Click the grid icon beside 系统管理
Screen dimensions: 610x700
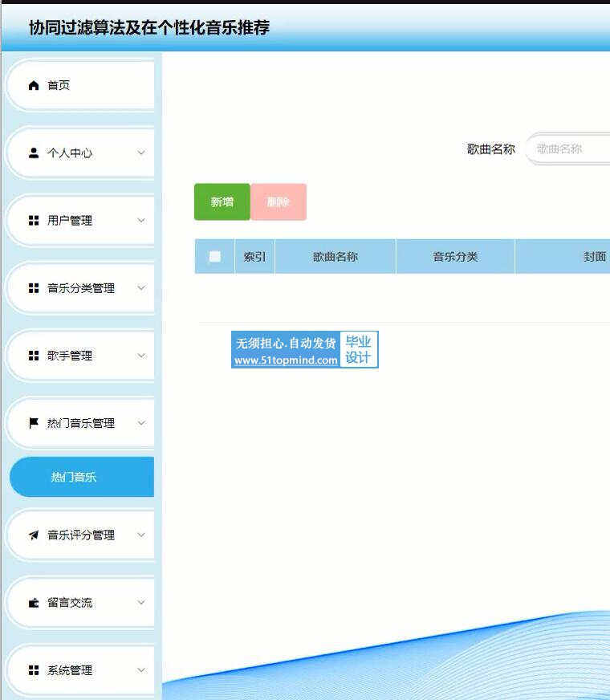[x=34, y=670]
